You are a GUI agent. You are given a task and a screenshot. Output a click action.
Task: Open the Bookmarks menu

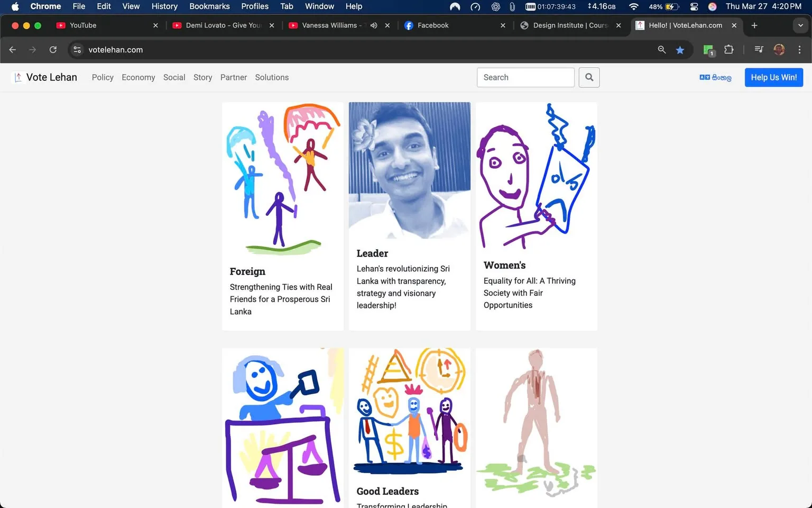coord(209,6)
